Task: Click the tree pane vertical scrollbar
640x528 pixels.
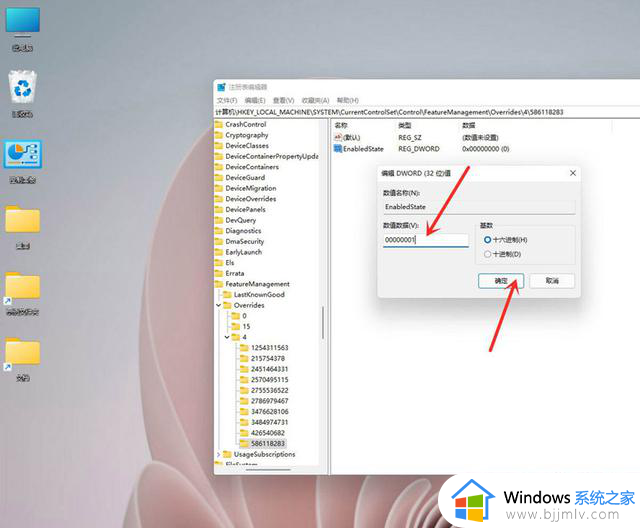Action: [x=322, y=322]
